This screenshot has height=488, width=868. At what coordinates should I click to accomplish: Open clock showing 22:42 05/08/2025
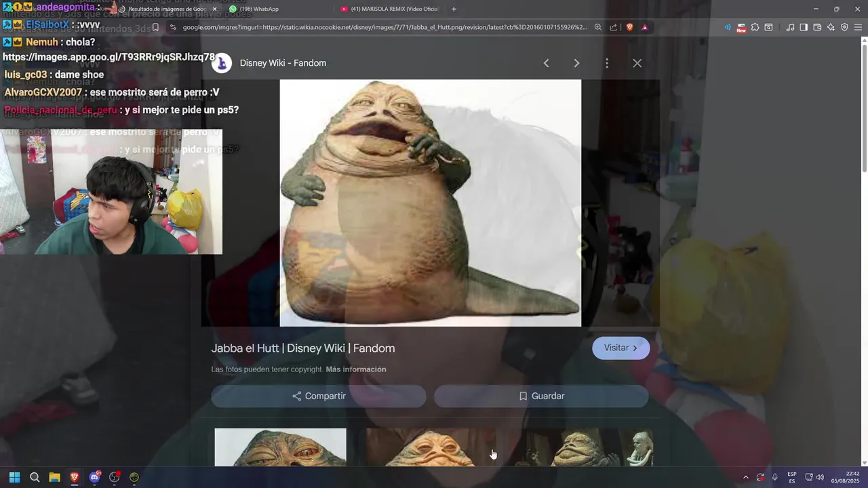click(x=846, y=477)
